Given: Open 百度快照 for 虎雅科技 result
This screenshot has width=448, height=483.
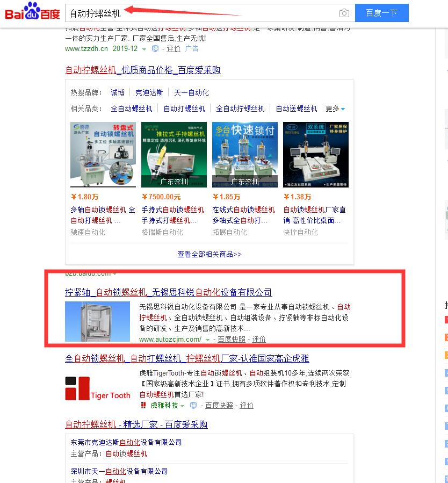Looking at the screenshot, I should click(x=219, y=406).
